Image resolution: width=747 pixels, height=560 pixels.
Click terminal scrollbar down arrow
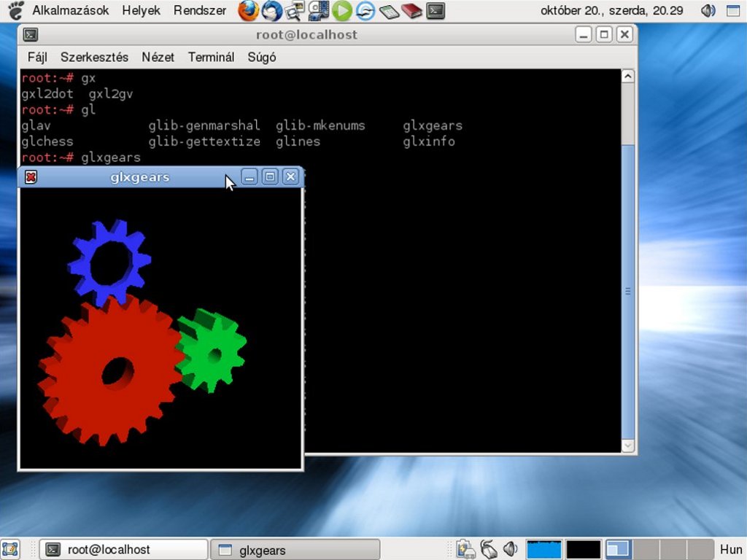pos(628,446)
